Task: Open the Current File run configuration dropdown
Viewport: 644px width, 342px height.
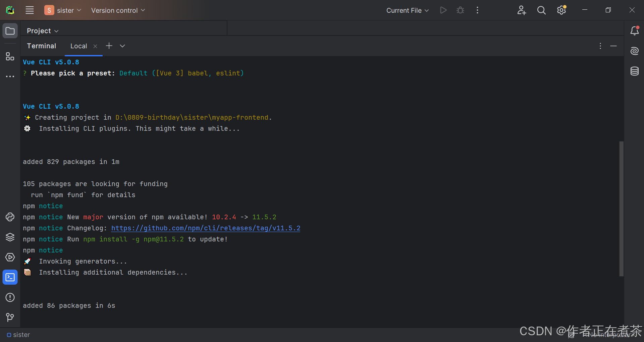Action: click(408, 10)
